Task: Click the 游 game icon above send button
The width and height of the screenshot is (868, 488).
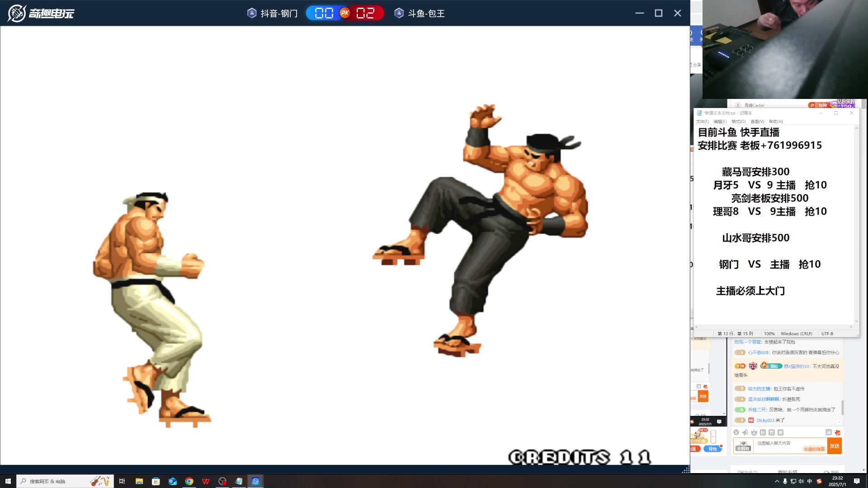Action: coord(829,432)
